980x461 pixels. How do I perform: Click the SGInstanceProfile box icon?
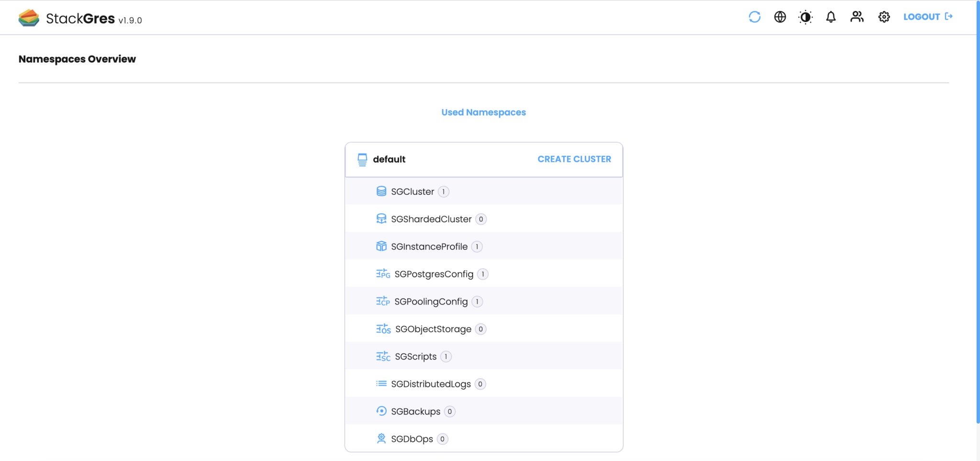click(381, 246)
